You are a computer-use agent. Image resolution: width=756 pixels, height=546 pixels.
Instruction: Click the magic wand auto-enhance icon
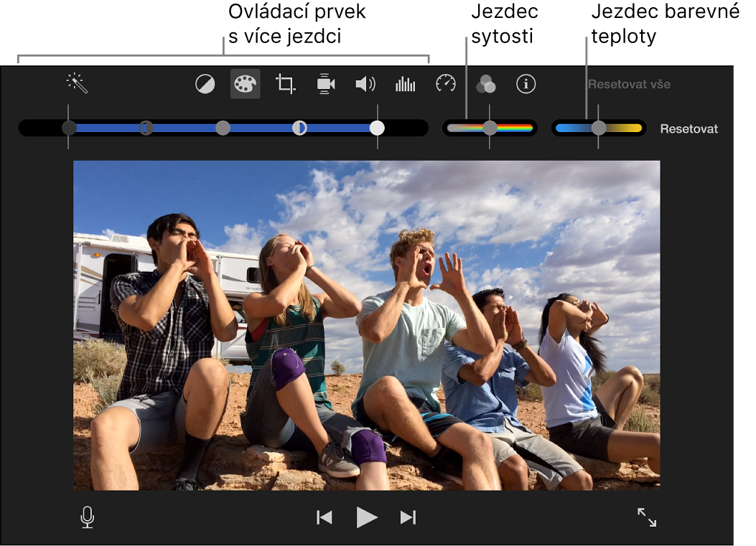[x=77, y=83]
